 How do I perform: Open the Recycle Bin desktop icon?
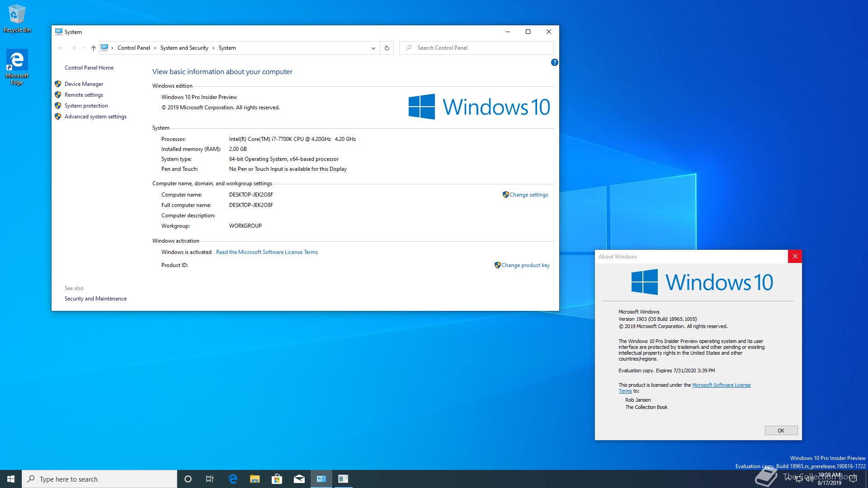(x=17, y=14)
